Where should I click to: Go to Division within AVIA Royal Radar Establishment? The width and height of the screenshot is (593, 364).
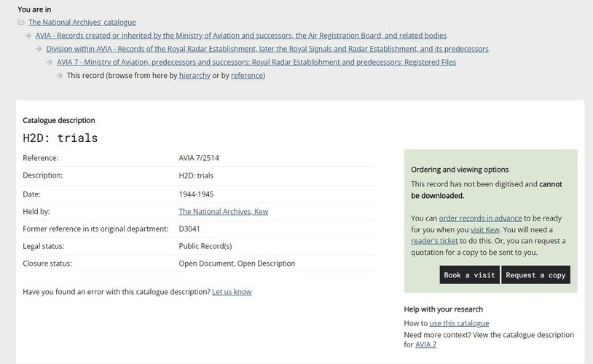pyautogui.click(x=267, y=49)
